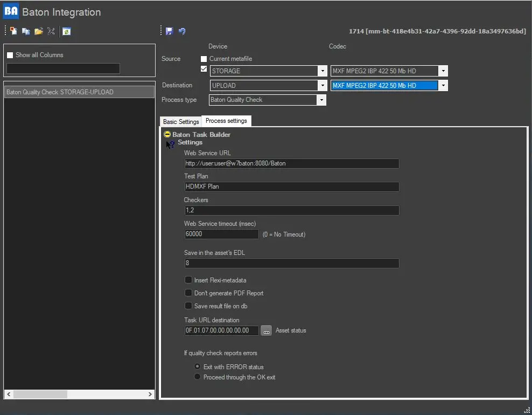The width and height of the screenshot is (532, 415).
Task: Select the Process settings tab
Action: 226,121
